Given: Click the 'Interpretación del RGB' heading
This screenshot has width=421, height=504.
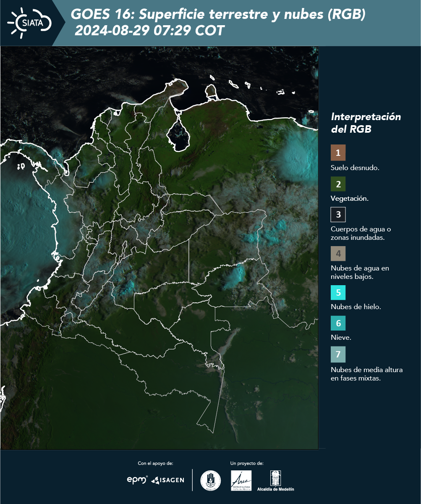Looking at the screenshot, I should click(x=366, y=123).
